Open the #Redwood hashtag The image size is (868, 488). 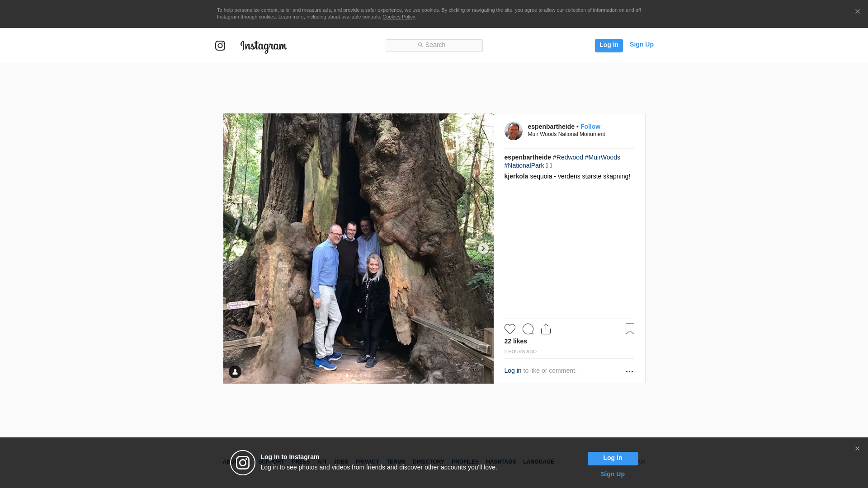(568, 157)
